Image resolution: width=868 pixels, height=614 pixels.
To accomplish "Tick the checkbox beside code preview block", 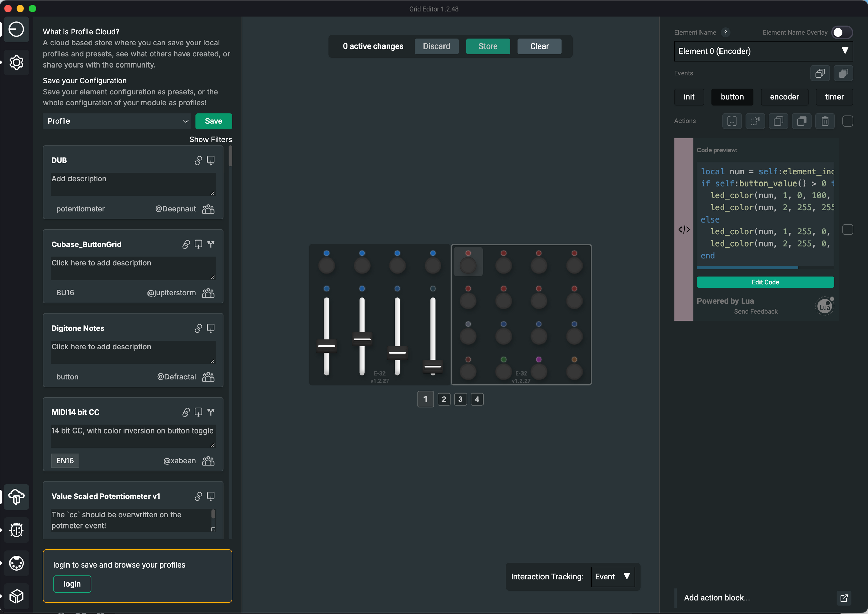I will (x=848, y=230).
